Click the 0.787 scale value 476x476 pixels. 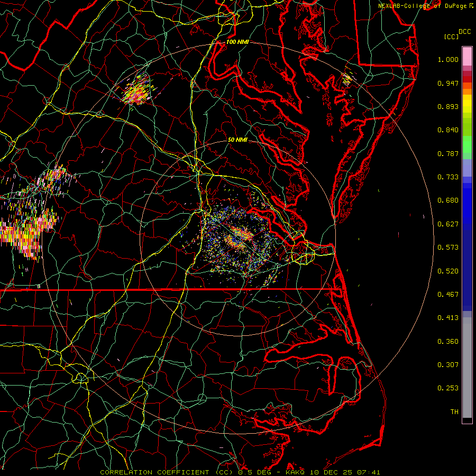(448, 153)
